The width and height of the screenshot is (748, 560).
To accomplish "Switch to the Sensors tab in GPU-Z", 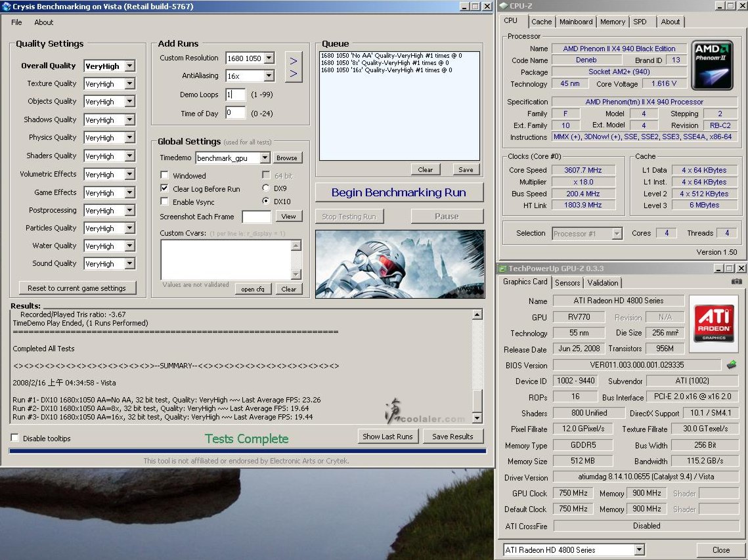I will (x=567, y=282).
